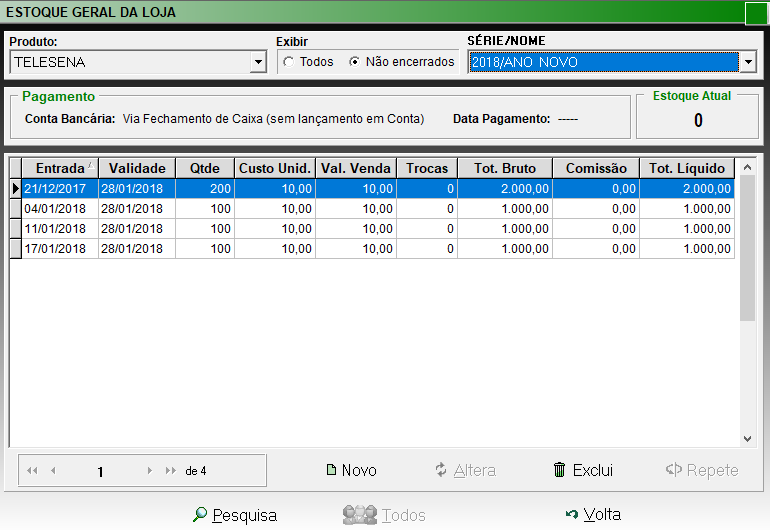Image resolution: width=770 pixels, height=530 pixels.
Task: Click the Novo button
Action: (x=352, y=470)
